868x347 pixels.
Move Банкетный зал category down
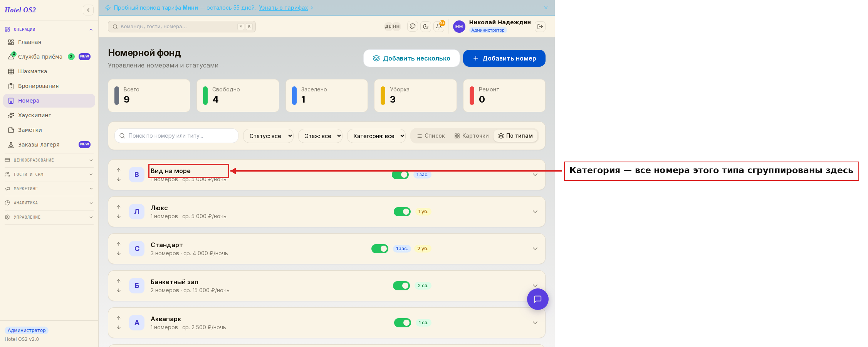pyautogui.click(x=119, y=290)
